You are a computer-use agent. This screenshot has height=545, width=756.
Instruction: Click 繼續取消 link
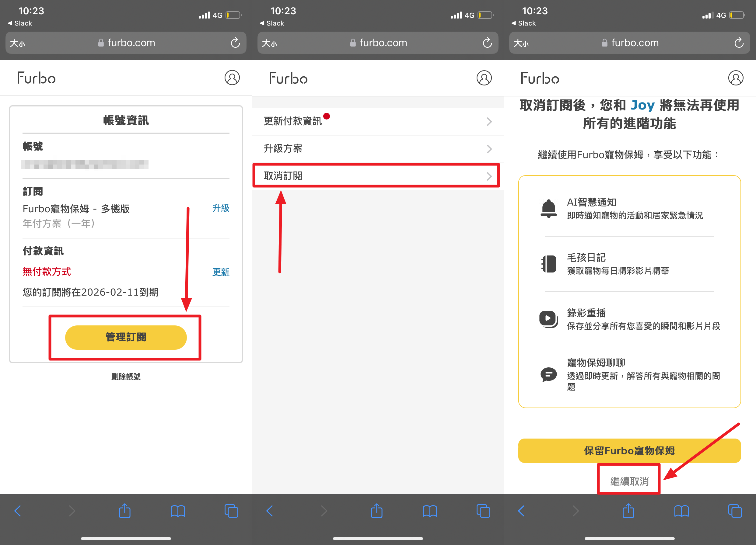click(629, 481)
